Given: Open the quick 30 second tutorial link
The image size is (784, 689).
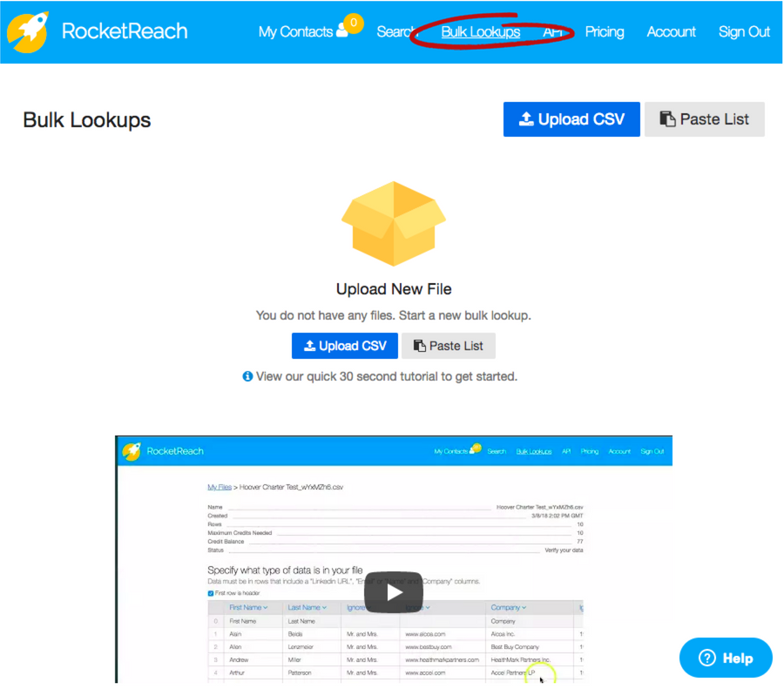Looking at the screenshot, I should (x=387, y=376).
